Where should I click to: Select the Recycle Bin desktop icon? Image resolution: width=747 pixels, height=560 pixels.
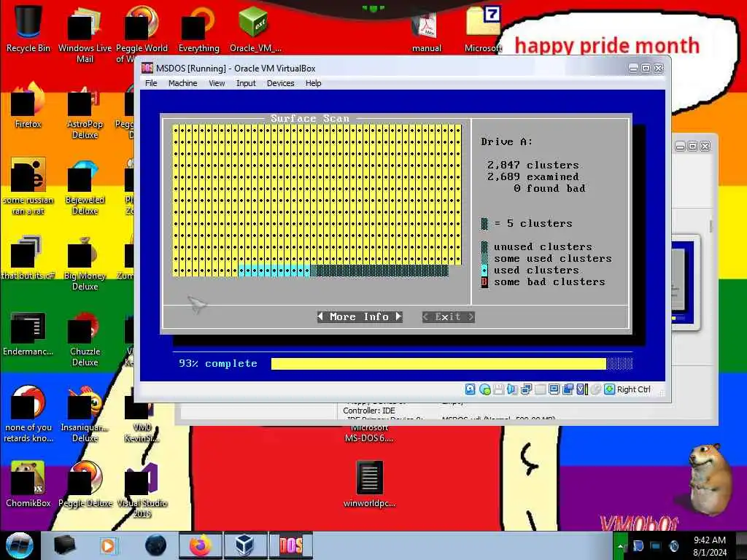(28, 28)
